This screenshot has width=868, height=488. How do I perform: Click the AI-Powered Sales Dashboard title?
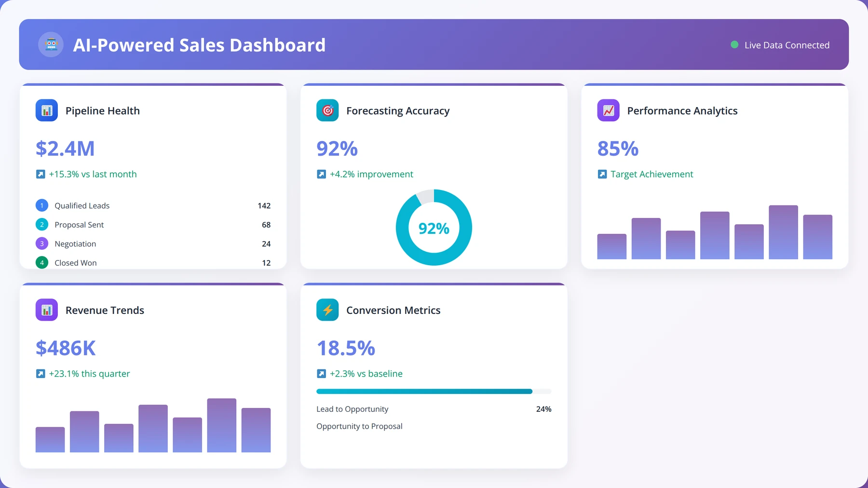[199, 45]
